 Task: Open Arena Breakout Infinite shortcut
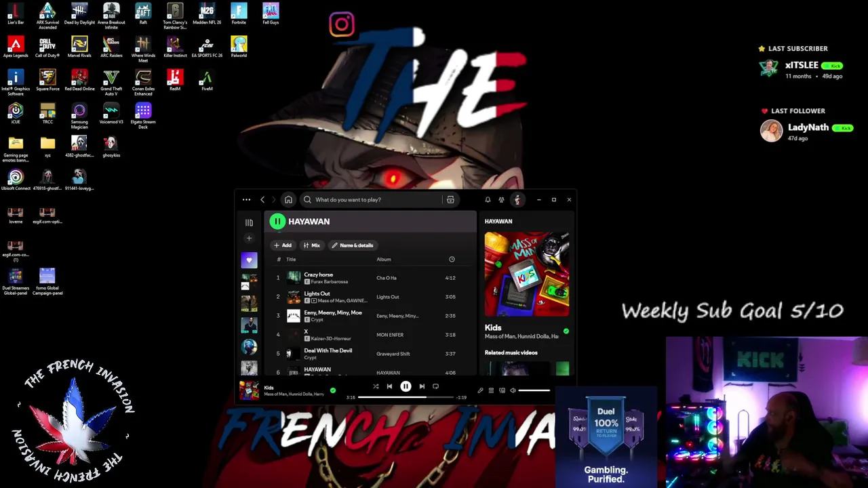(x=111, y=16)
